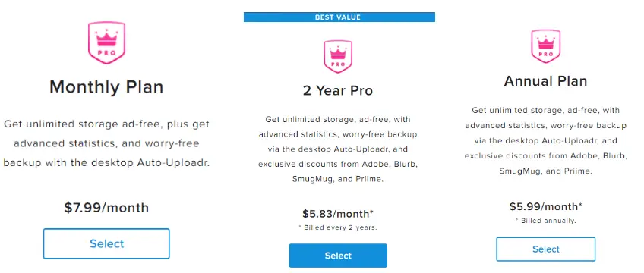Click the 2 Year Pro description paragraph
Image resolution: width=644 pixels, height=273 pixels.
click(338, 149)
